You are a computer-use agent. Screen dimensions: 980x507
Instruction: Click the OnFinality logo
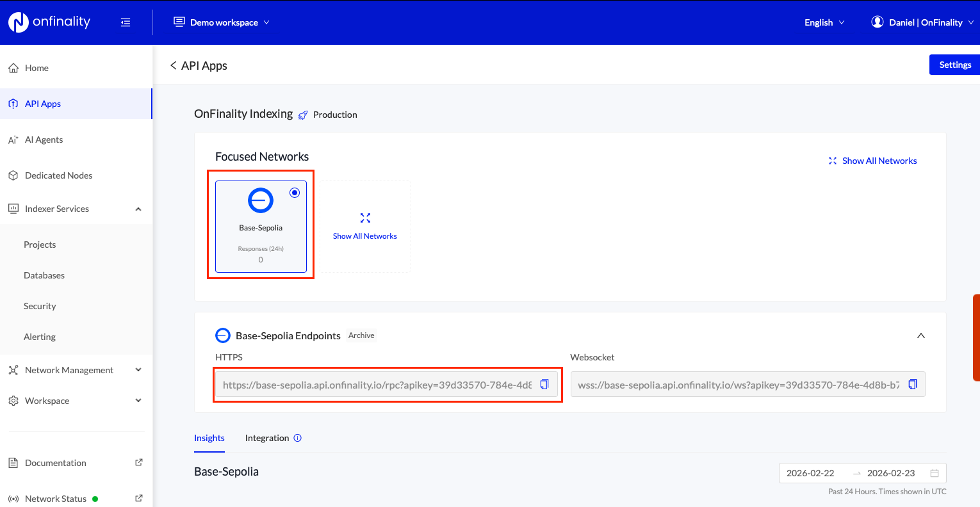click(49, 21)
